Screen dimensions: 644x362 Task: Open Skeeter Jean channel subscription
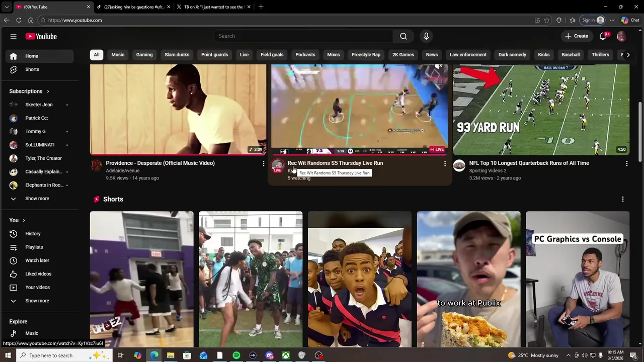click(40, 105)
